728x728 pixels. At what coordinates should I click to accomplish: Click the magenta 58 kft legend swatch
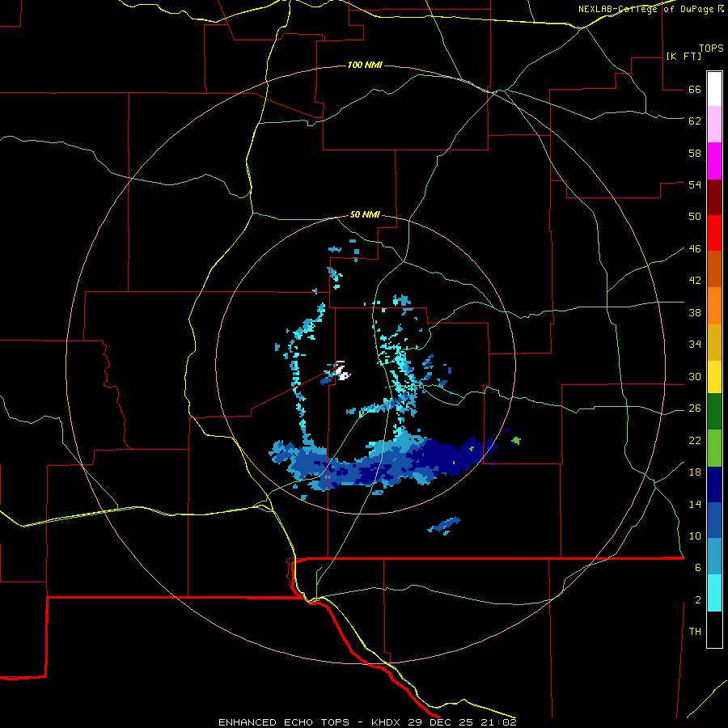pos(714,161)
